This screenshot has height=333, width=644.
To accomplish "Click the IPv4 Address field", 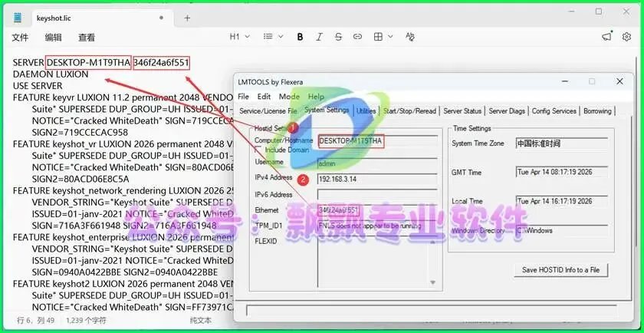I will click(x=377, y=180).
